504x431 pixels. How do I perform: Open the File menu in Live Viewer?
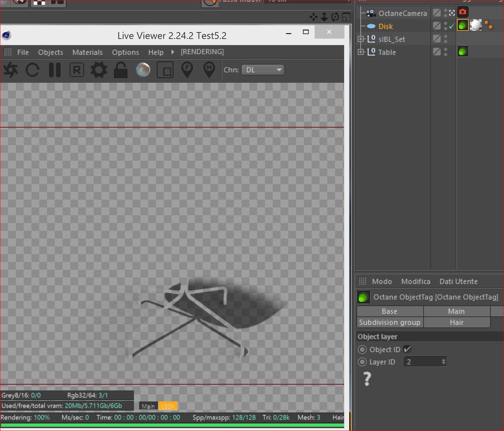[23, 52]
